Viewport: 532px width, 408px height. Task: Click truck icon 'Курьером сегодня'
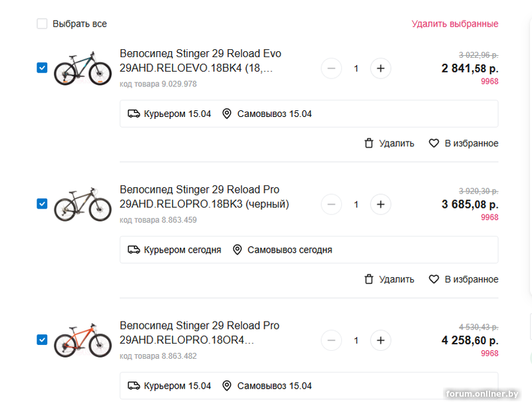coord(134,250)
